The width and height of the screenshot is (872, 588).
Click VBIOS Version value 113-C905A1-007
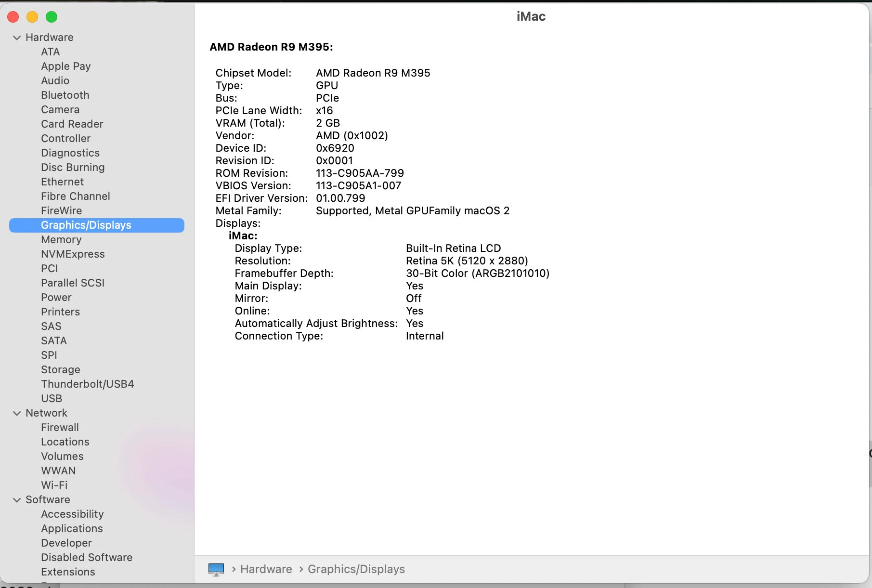pyautogui.click(x=359, y=185)
